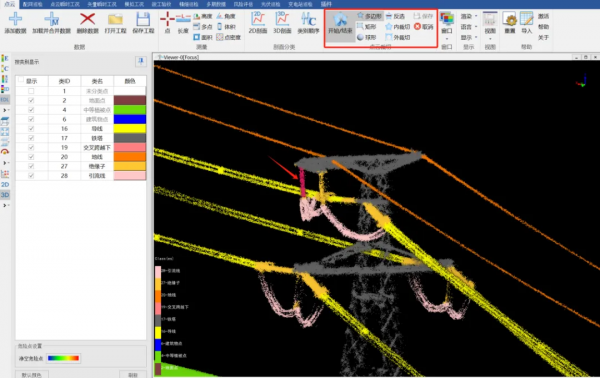This screenshot has width=600, height=378.
Task: Open the 窗口 window dropdown
Action: click(447, 26)
